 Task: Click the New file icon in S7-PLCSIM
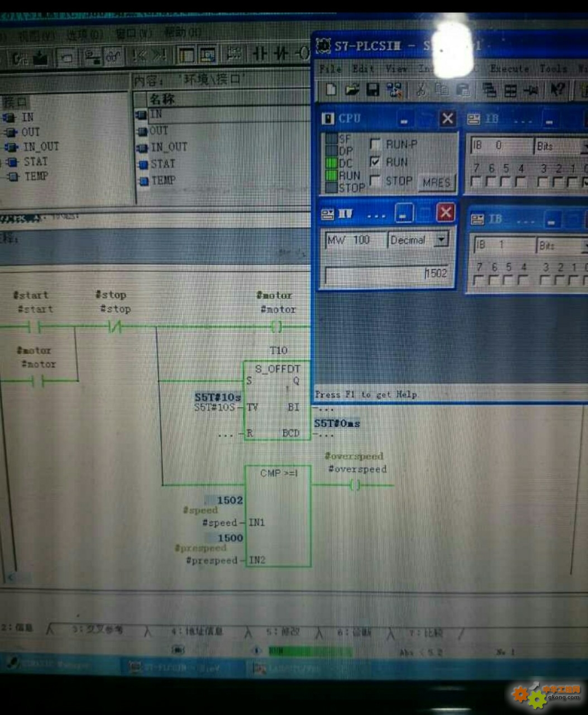[331, 89]
